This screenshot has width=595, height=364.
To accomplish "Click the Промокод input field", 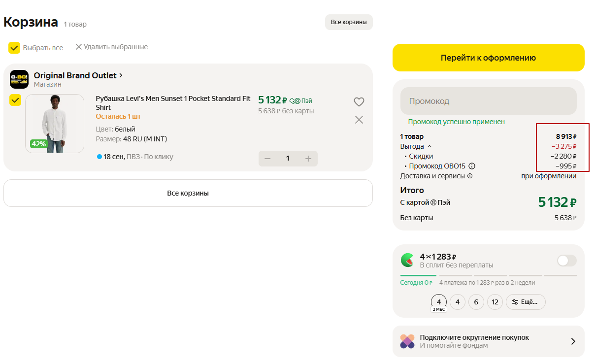I will point(488,101).
